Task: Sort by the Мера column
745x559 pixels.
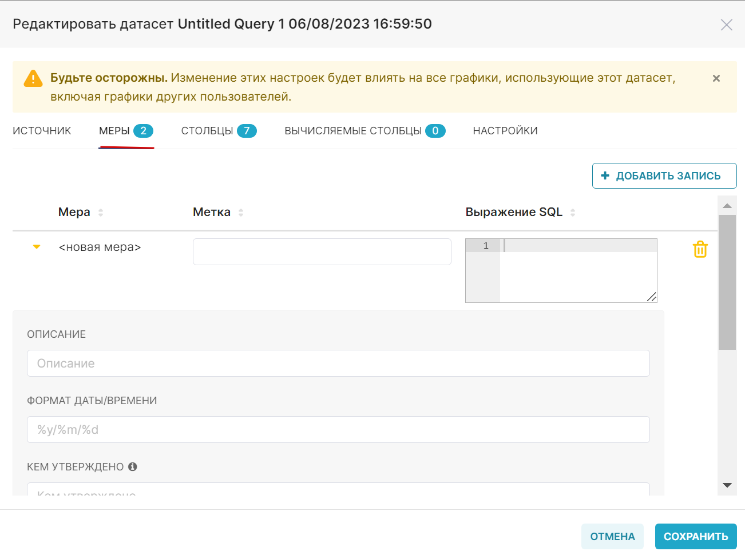Action: click(101, 212)
